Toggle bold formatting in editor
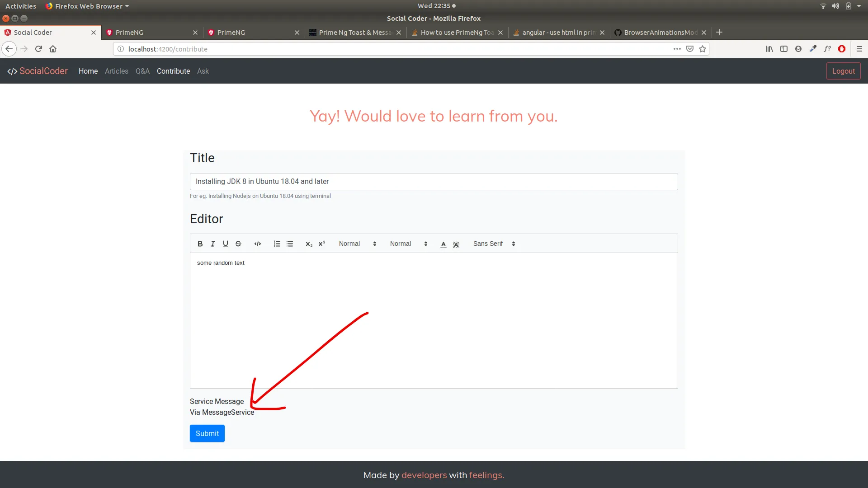This screenshot has width=868, height=488. click(x=200, y=244)
